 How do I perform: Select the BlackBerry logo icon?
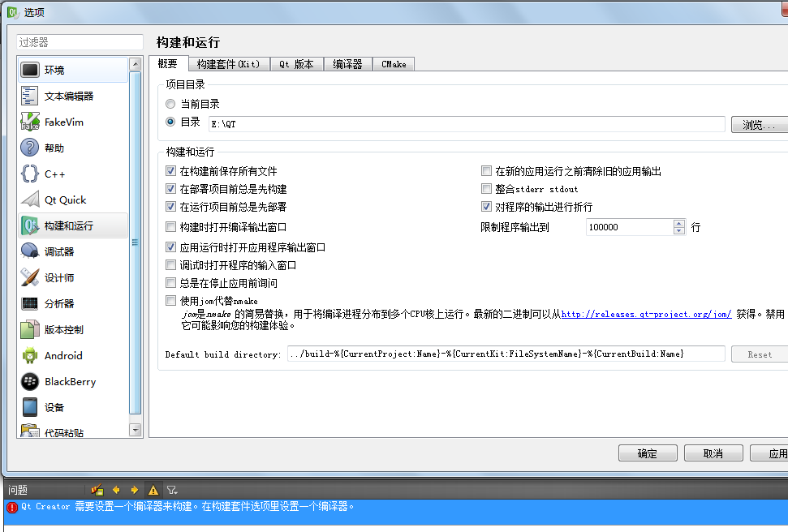pyautogui.click(x=30, y=381)
